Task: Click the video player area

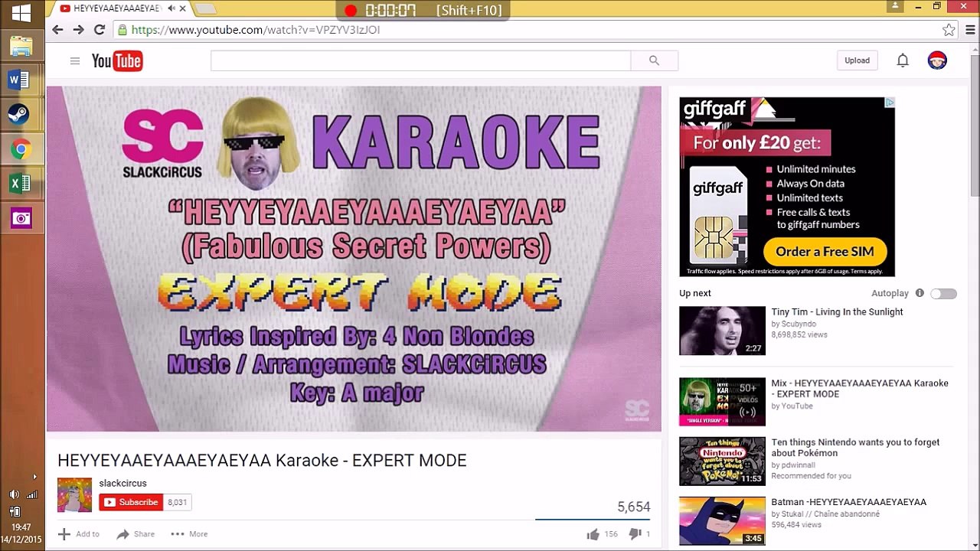Action: pyautogui.click(x=354, y=259)
